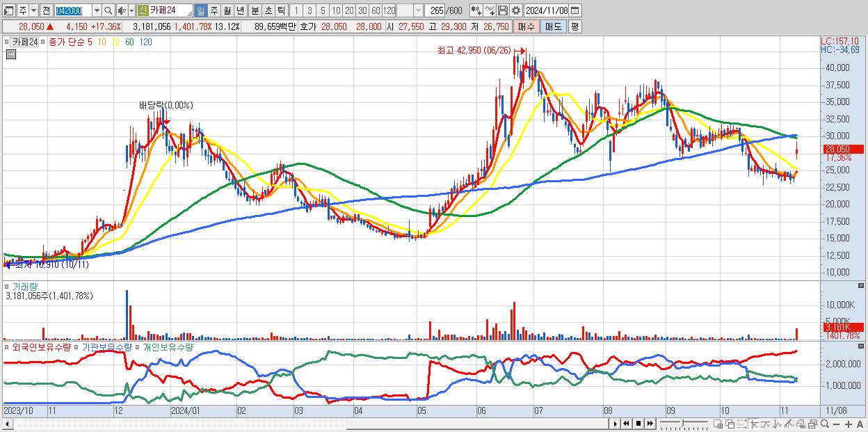868x432 pixels.
Task: Rewind the chart replay
Action: tap(626, 424)
